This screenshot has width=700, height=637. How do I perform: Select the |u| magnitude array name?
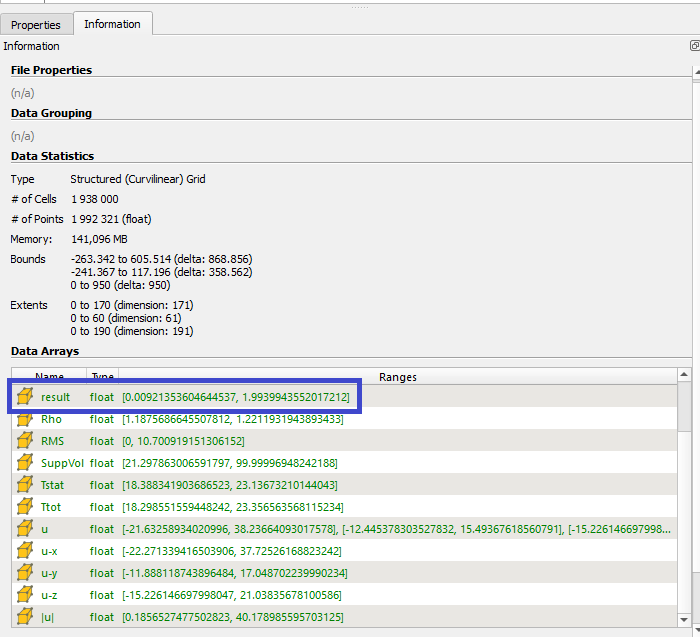[47, 617]
